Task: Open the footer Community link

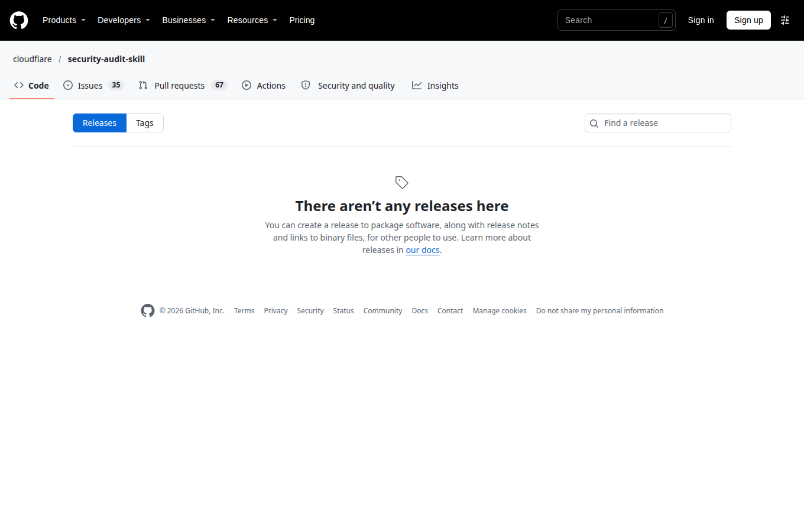Action: 382,311
